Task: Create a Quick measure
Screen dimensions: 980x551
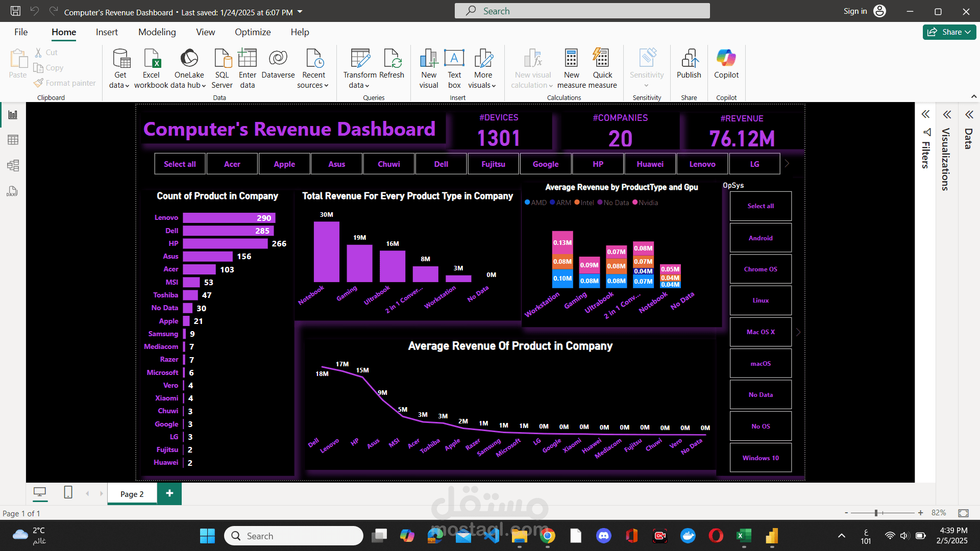Action: point(602,69)
